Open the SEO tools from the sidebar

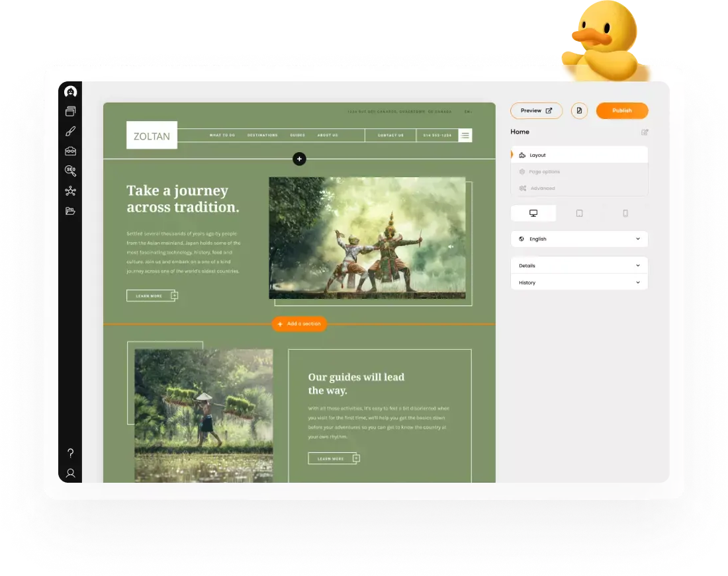click(70, 171)
